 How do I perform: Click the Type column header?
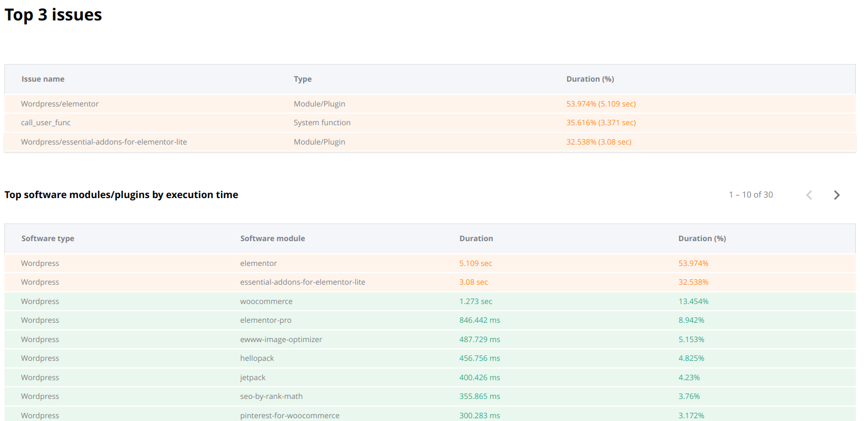[303, 79]
